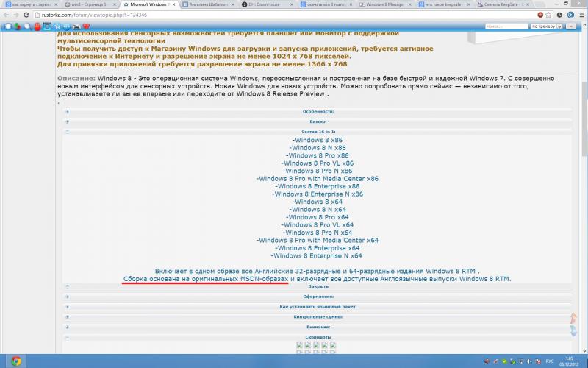Bookmark this page with the star icon
This screenshot has width=588, height=368.
tap(548, 15)
